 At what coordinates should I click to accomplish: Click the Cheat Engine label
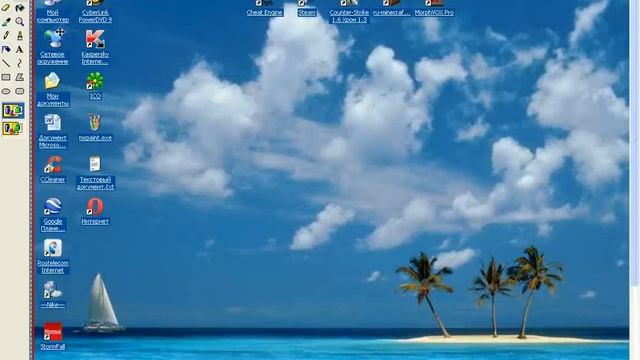pos(264,13)
